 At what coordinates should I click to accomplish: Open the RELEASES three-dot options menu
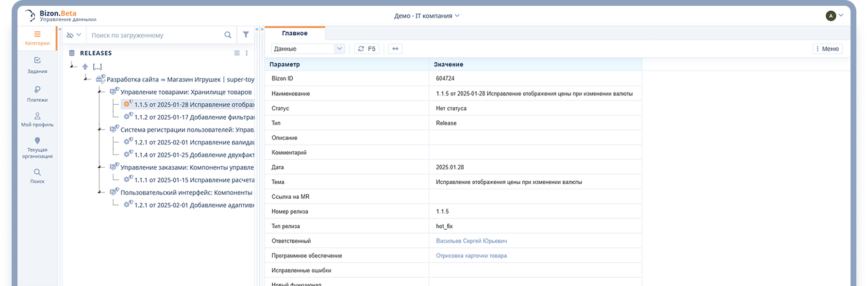[x=247, y=53]
